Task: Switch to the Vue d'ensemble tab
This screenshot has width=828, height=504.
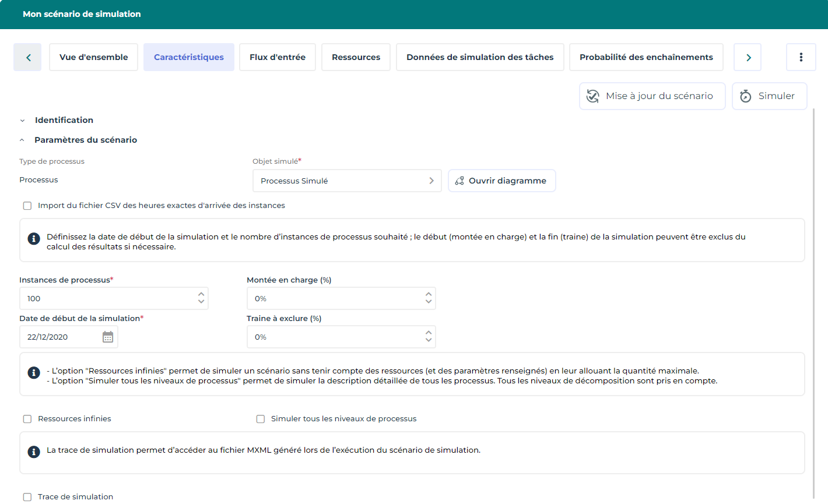Action: (x=93, y=57)
